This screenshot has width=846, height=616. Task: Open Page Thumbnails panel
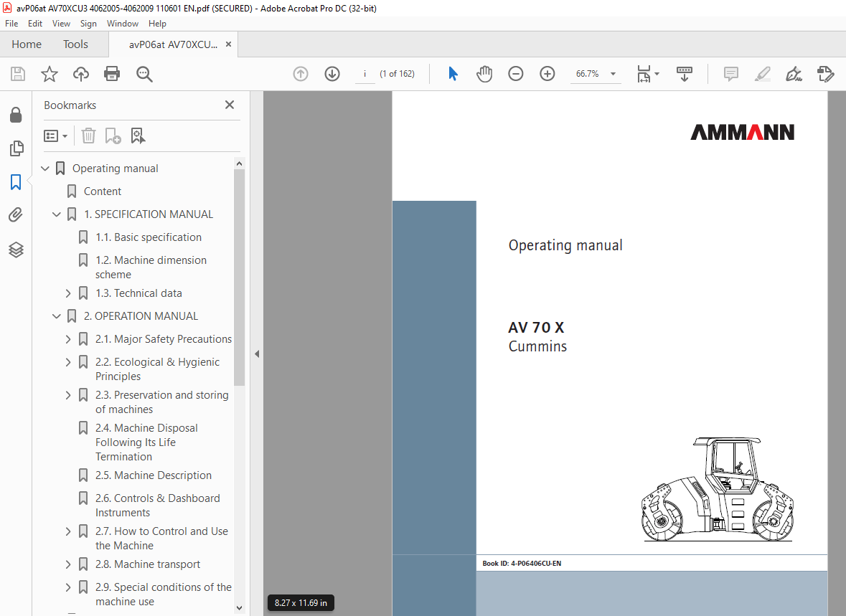[17, 148]
